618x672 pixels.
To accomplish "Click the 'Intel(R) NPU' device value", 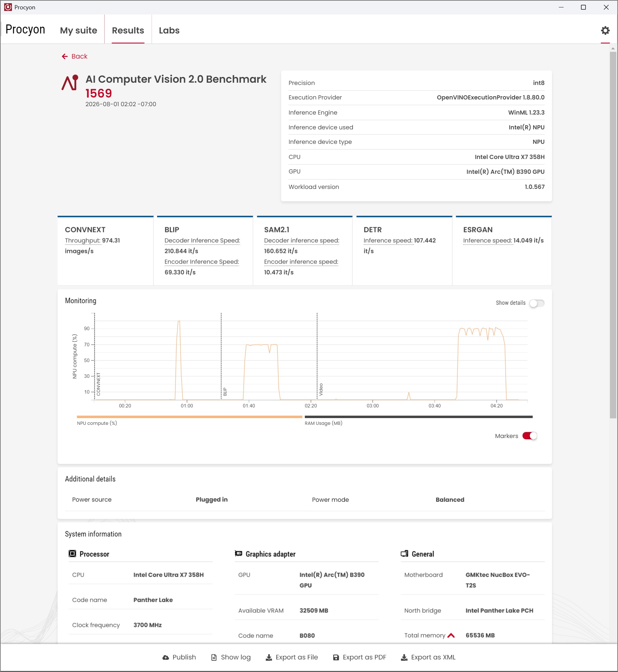I will pos(527,127).
